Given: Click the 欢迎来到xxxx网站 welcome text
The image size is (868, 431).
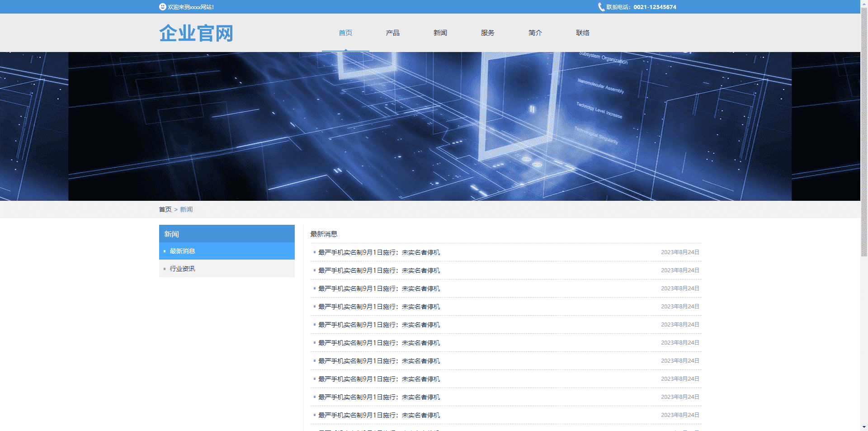Looking at the screenshot, I should click(191, 7).
